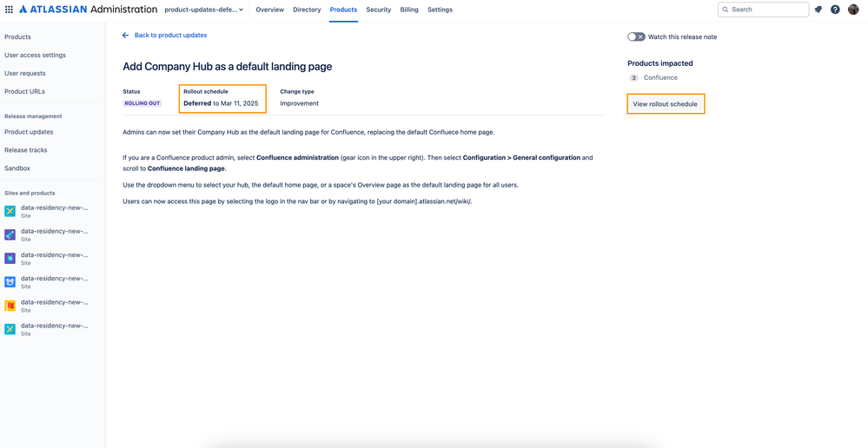Click the count badge beside Confluence
The width and height of the screenshot is (868, 448).
pos(633,78)
